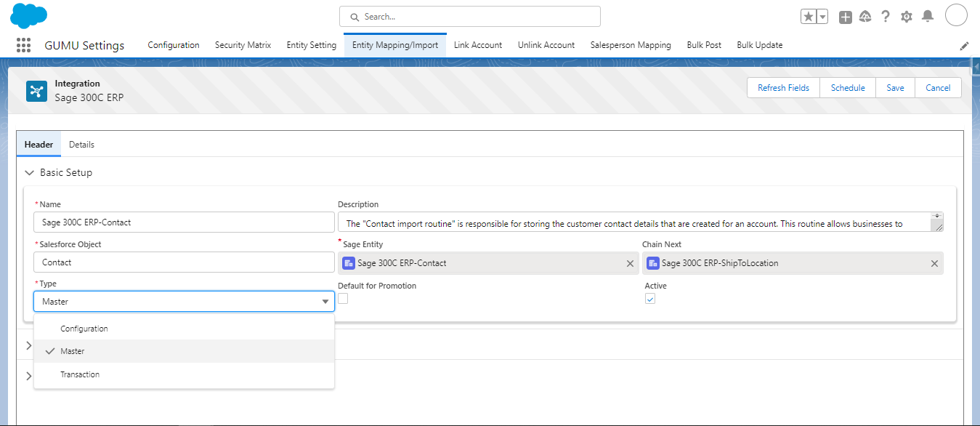Open the Unlink Account tab
This screenshot has width=980, height=426.
point(546,45)
